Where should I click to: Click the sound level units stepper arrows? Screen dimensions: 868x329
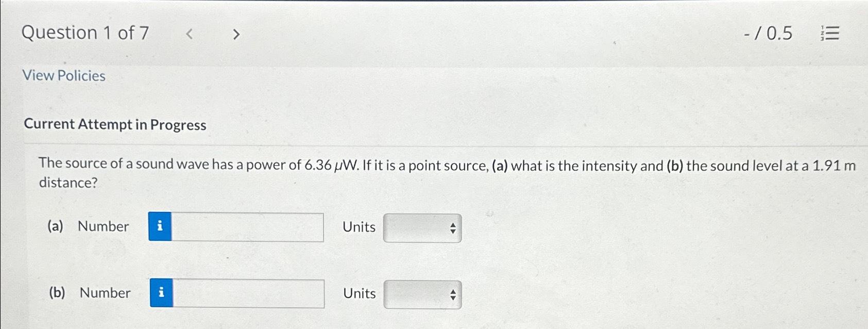coord(452,294)
